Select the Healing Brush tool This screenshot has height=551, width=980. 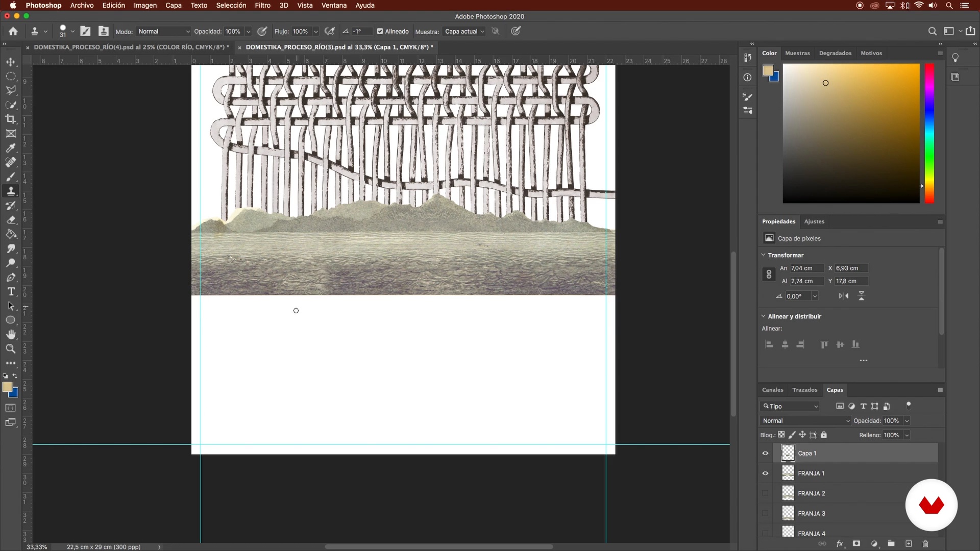coord(11,162)
